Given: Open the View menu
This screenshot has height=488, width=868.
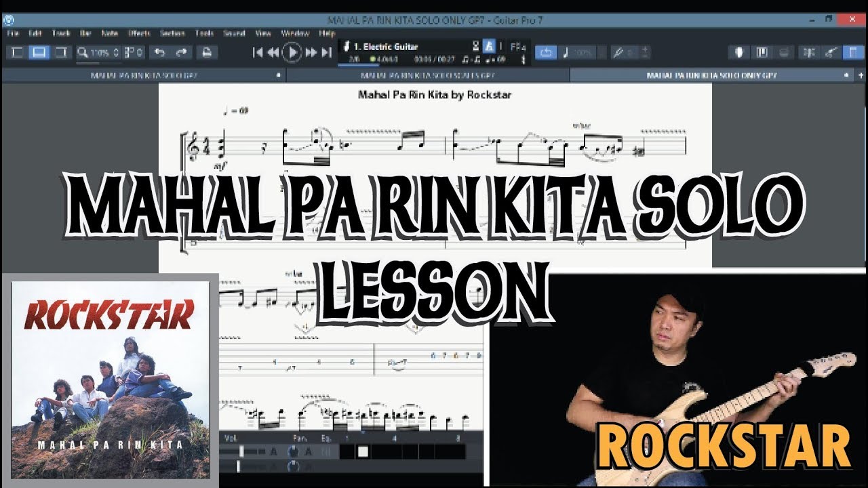Looking at the screenshot, I should click(x=263, y=33).
